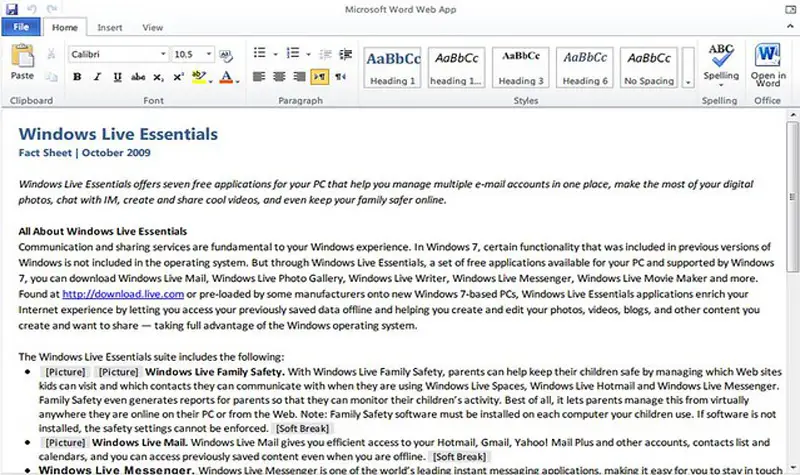Apply the Heading 1 style
This screenshot has height=475, width=800.
[x=392, y=67]
